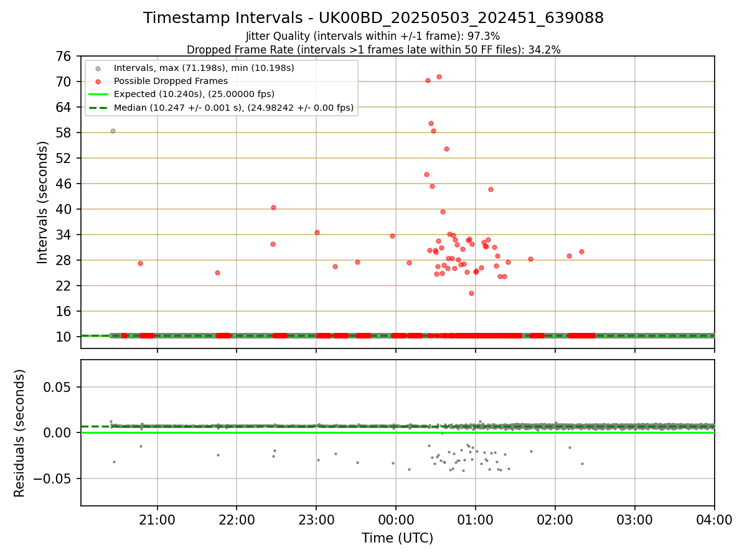Click the red point at 27 seconds near 20:45
Screen dimensions: 747x560
(140, 263)
